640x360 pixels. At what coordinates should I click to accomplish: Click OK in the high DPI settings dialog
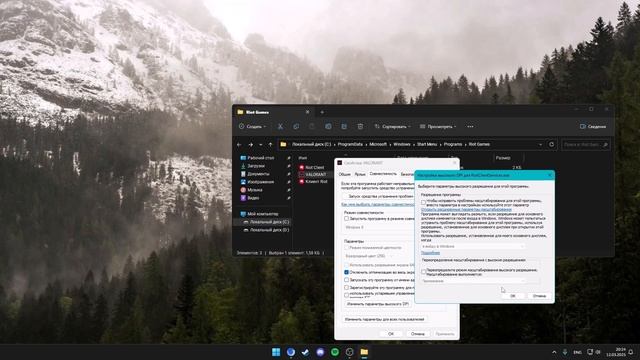coord(513,296)
